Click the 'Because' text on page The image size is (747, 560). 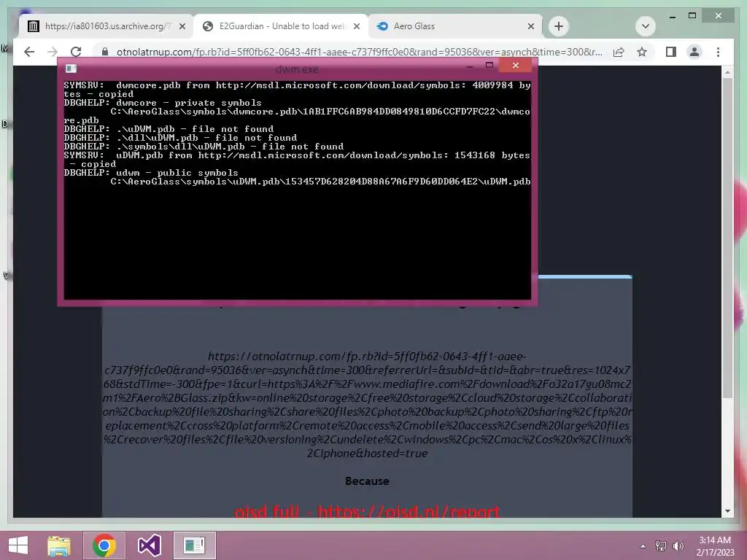[367, 481]
